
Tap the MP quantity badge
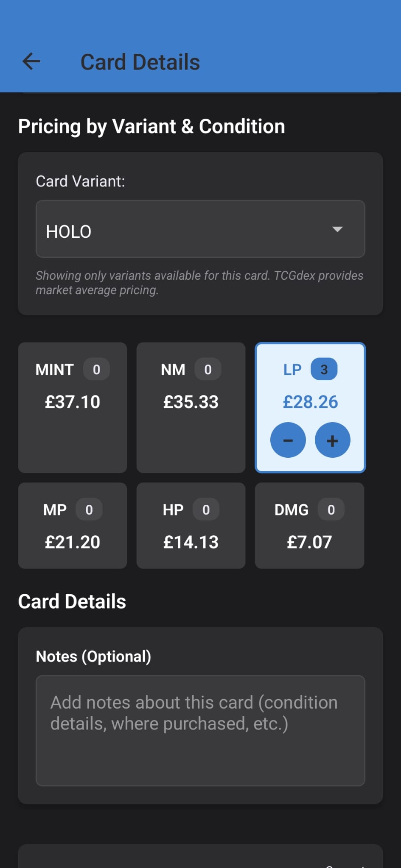point(89,509)
